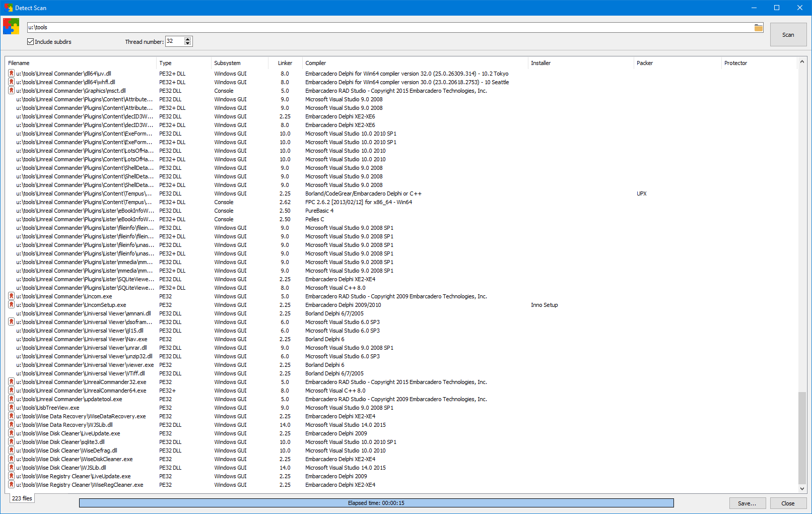
Task: Click the file icon beside Uncom.exe row
Action: click(x=11, y=296)
